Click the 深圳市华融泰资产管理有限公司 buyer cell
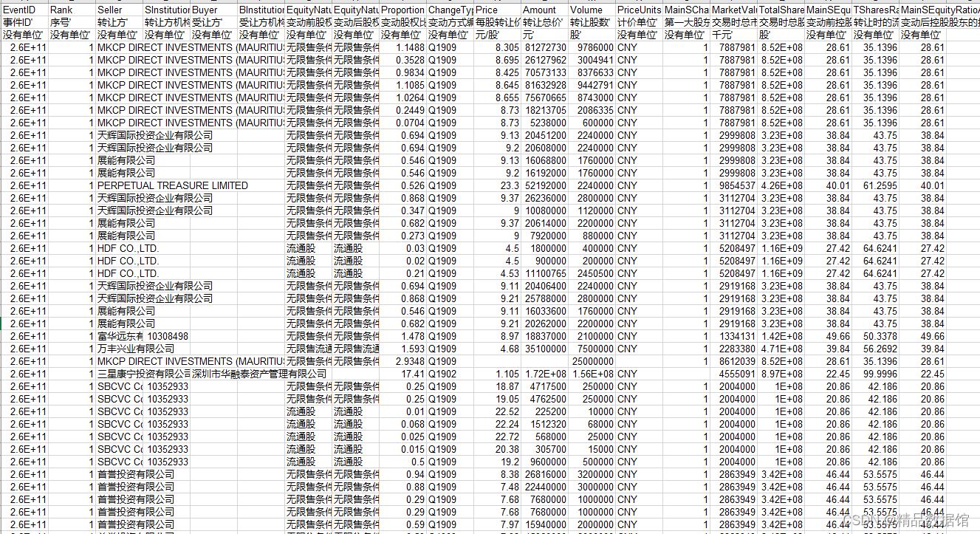Viewport: 980px width, 534px height. point(258,374)
